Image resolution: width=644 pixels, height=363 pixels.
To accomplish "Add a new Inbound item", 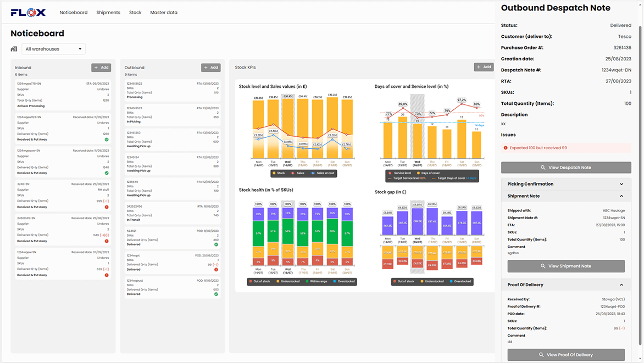I will point(101,68).
